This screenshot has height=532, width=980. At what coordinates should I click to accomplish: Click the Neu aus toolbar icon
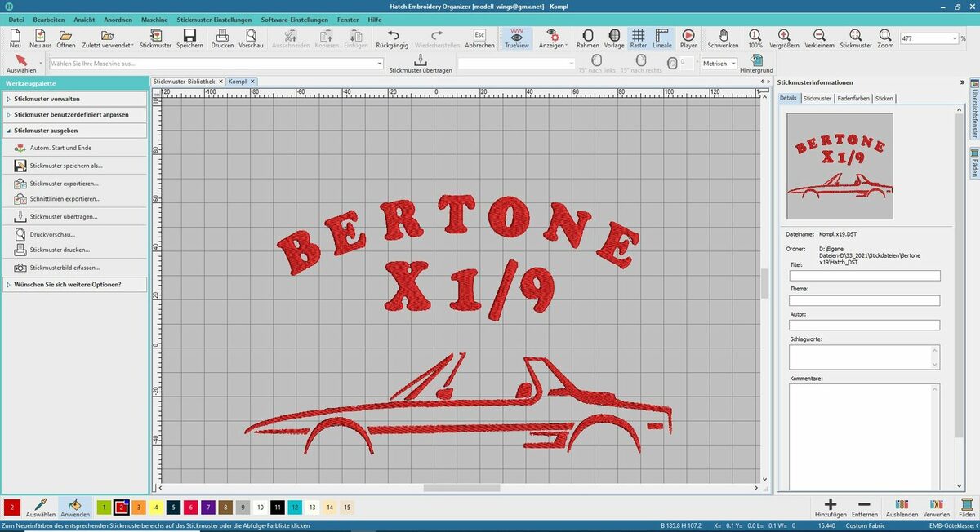(40, 36)
